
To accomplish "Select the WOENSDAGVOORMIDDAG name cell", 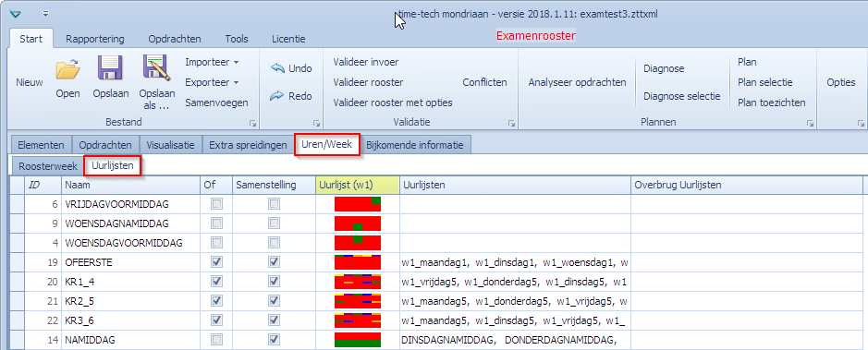I will 130,243.
